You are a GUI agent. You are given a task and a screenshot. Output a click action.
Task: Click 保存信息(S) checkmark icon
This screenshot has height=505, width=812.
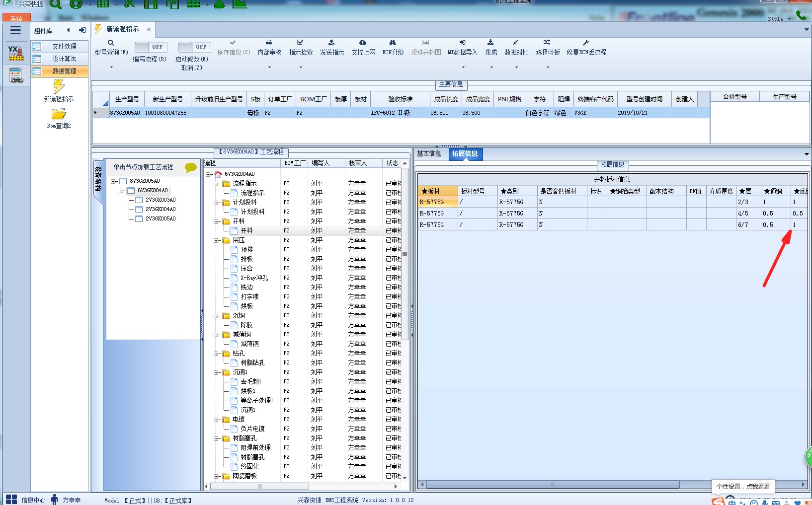pos(233,43)
